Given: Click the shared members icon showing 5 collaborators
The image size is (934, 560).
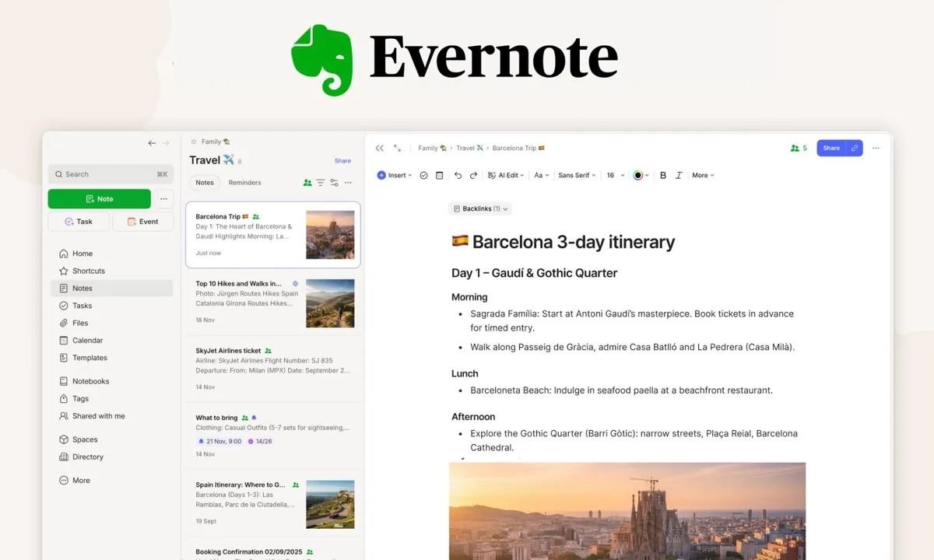Looking at the screenshot, I should coord(796,148).
